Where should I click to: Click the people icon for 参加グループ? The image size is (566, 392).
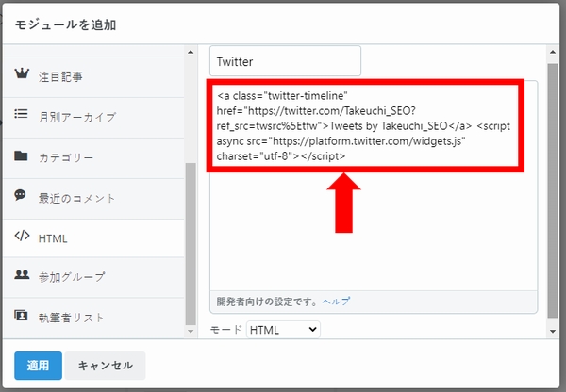pyautogui.click(x=22, y=274)
